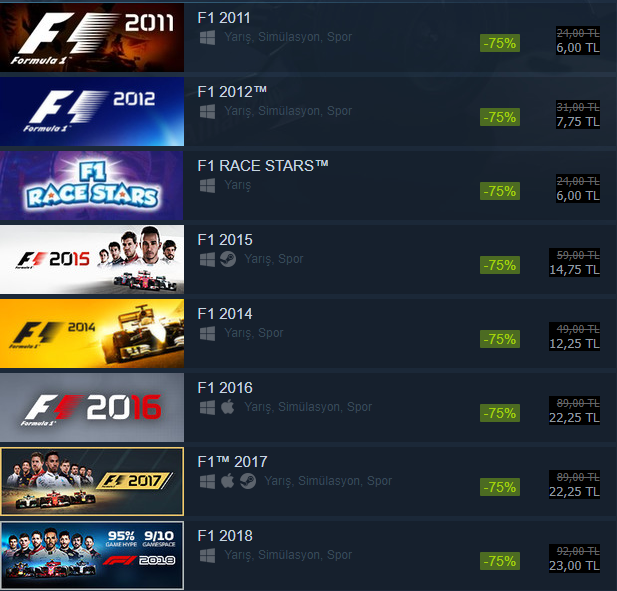Open the F1 2012 blue cover thumbnail
Image resolution: width=617 pixels, height=591 pixels.
pos(92,111)
